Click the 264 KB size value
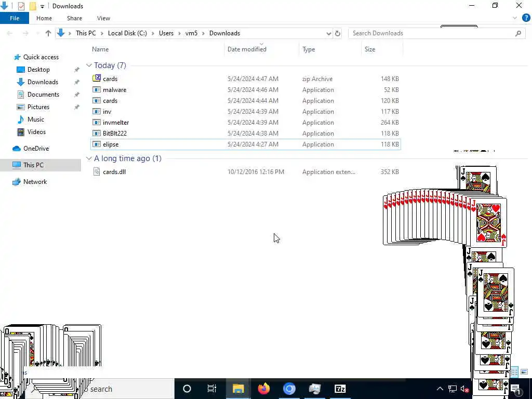 pyautogui.click(x=390, y=123)
